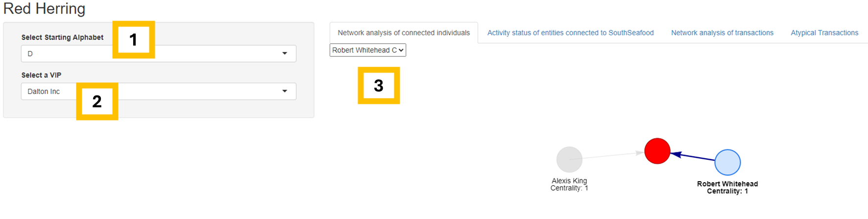Open the Robert Whitehead individual selector
This screenshot has height=219, width=868.
click(x=367, y=50)
